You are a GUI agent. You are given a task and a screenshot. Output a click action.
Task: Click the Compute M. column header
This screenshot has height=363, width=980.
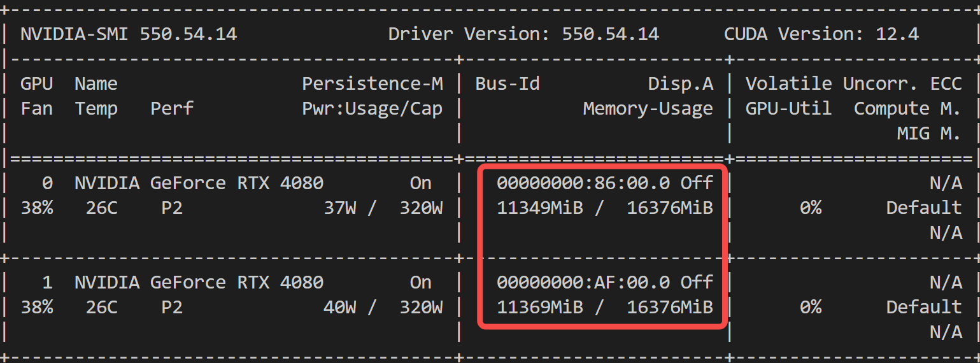(907, 108)
